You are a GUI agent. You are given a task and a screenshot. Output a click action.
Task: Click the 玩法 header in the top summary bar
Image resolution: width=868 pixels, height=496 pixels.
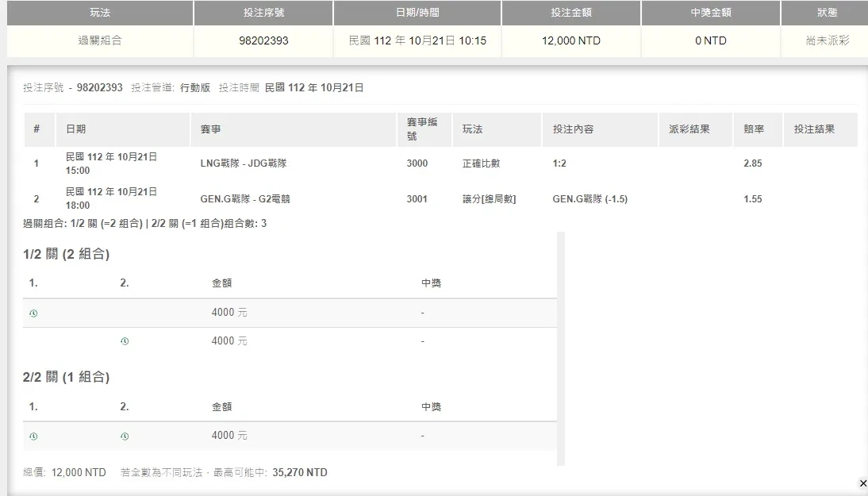point(100,13)
